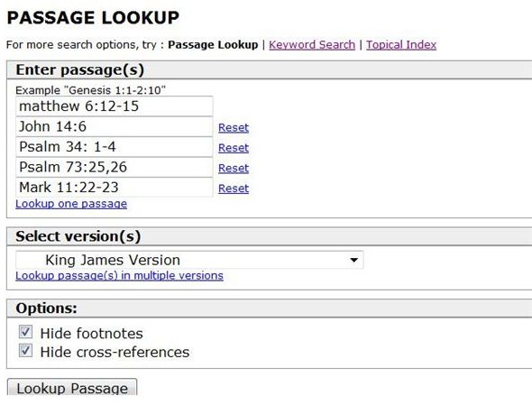The image size is (532, 405).
Task: Reset the Mark 11:22-23 passage row
Action: [234, 189]
